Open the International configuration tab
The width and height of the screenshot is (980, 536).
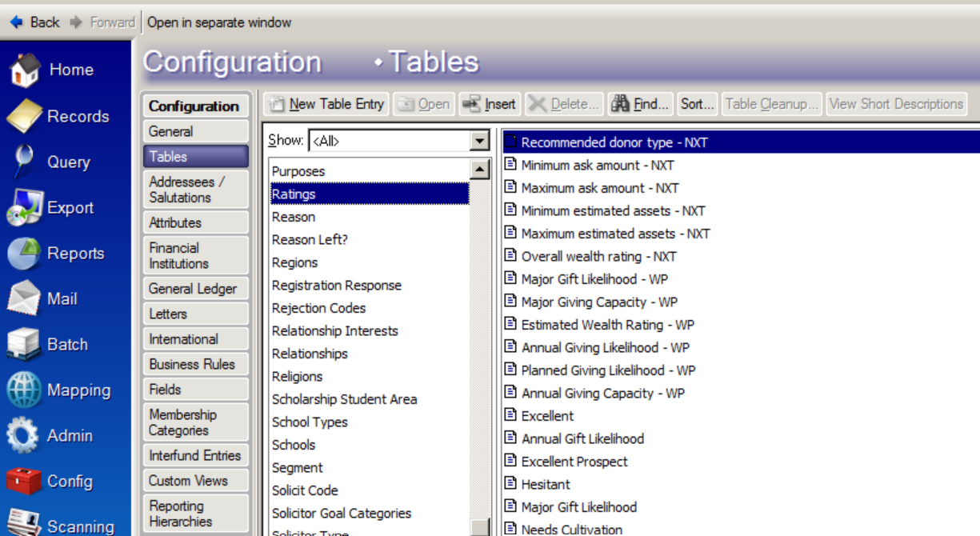196,339
